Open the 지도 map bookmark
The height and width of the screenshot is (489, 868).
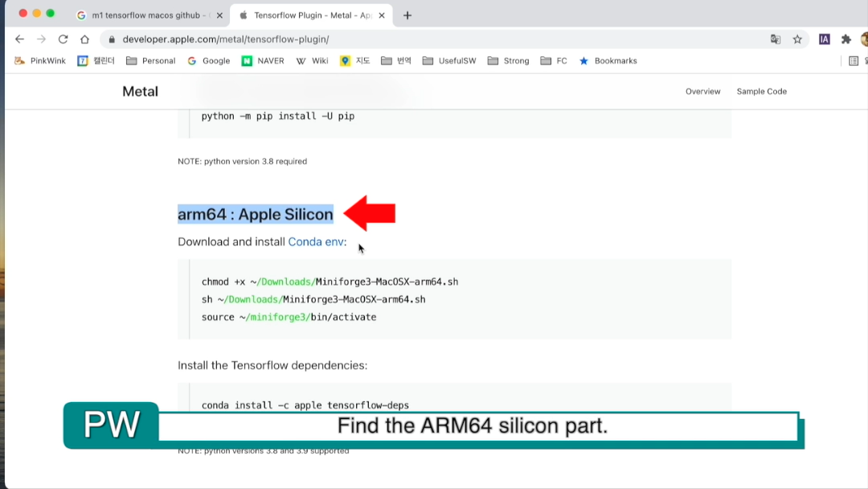(355, 61)
